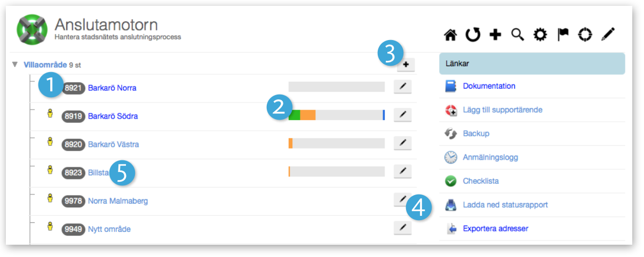Click the pencil icon in top toolbar
The image size is (644, 257).
click(608, 35)
